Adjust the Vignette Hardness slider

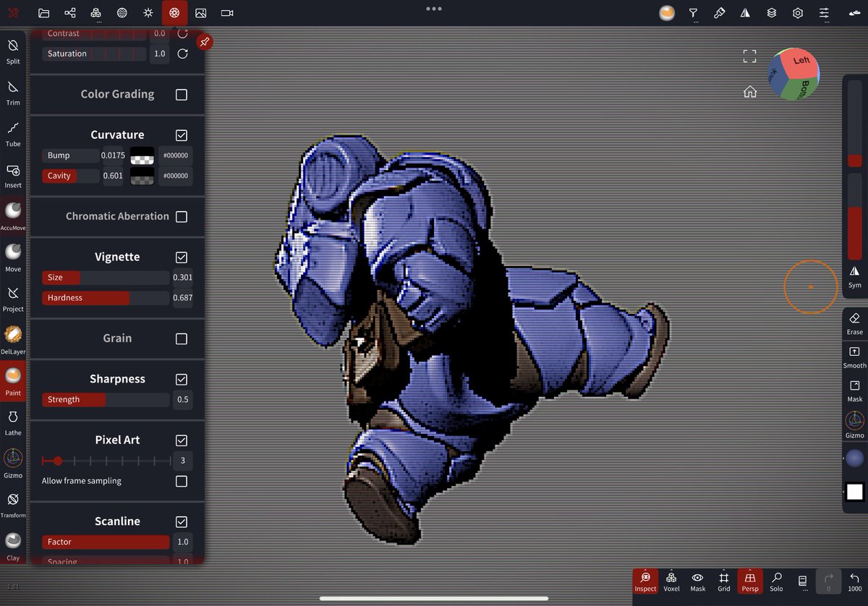click(106, 298)
